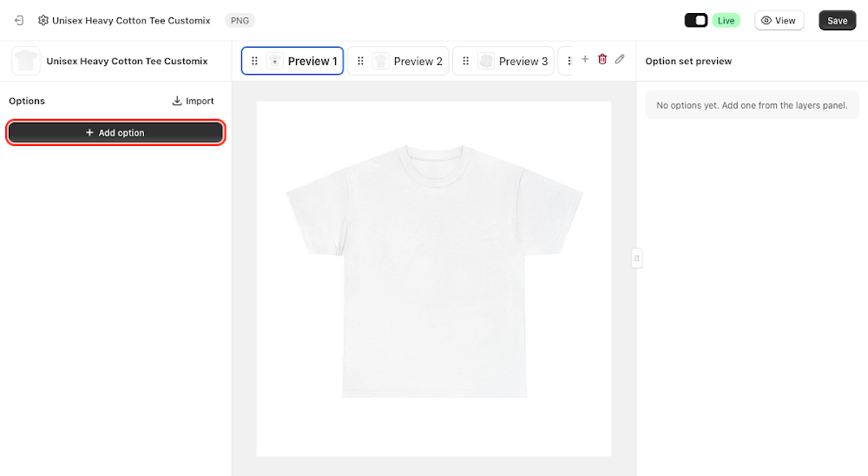The width and height of the screenshot is (868, 476).
Task: Click the panel resize handle beside canvas
Action: click(x=636, y=258)
